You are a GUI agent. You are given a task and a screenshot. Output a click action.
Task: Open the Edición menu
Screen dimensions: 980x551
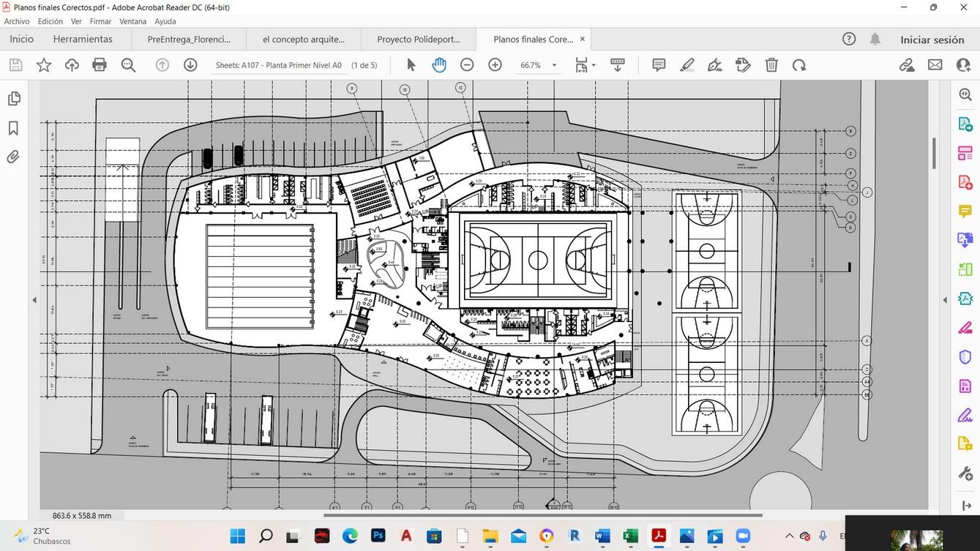51,21
